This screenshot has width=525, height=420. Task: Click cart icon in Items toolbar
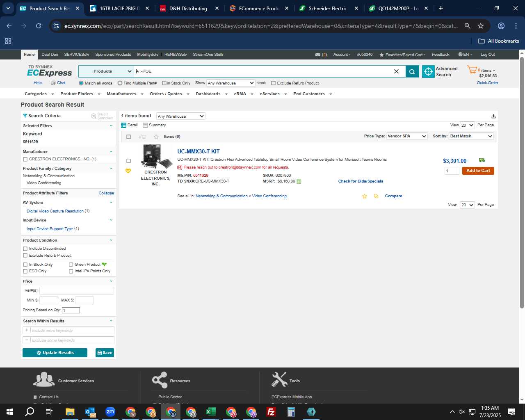142,137
